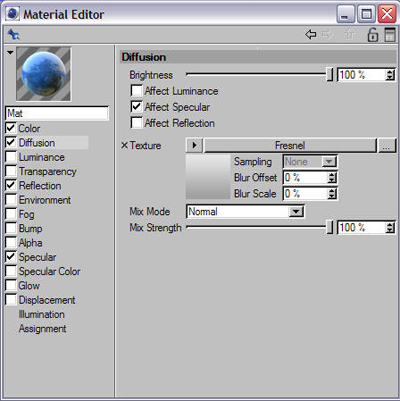Enable the Affect Luminance checkbox
The height and width of the screenshot is (401, 400).
137,91
